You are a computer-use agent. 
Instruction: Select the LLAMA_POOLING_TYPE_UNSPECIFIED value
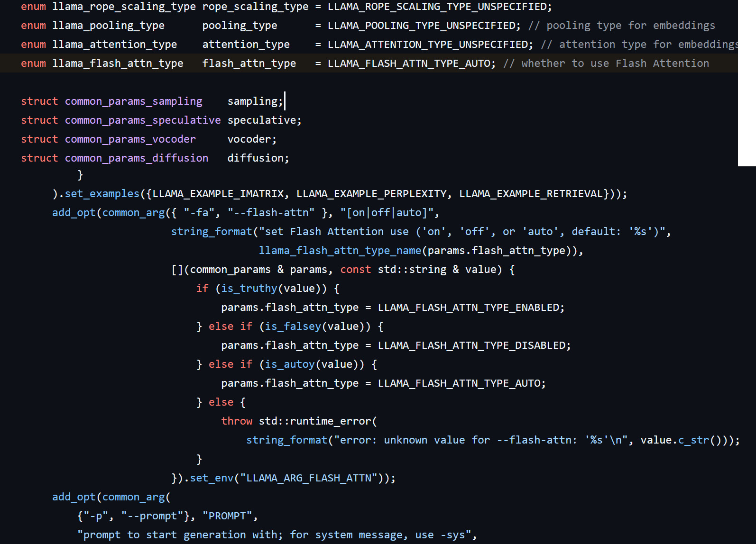[x=421, y=26]
